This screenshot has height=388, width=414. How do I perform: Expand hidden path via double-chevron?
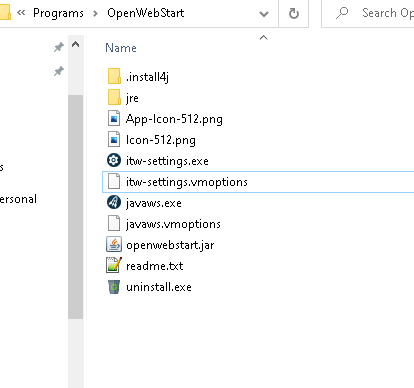[21, 13]
